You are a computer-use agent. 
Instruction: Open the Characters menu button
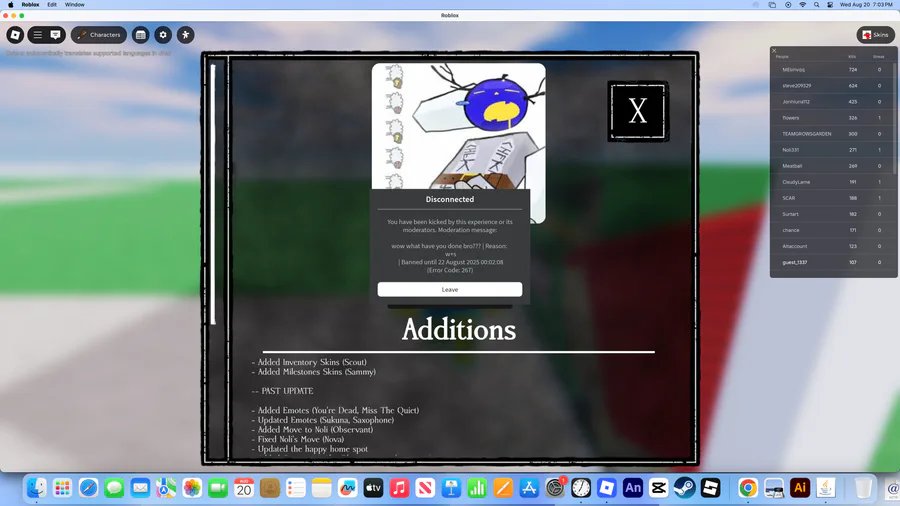pyautogui.click(x=99, y=35)
